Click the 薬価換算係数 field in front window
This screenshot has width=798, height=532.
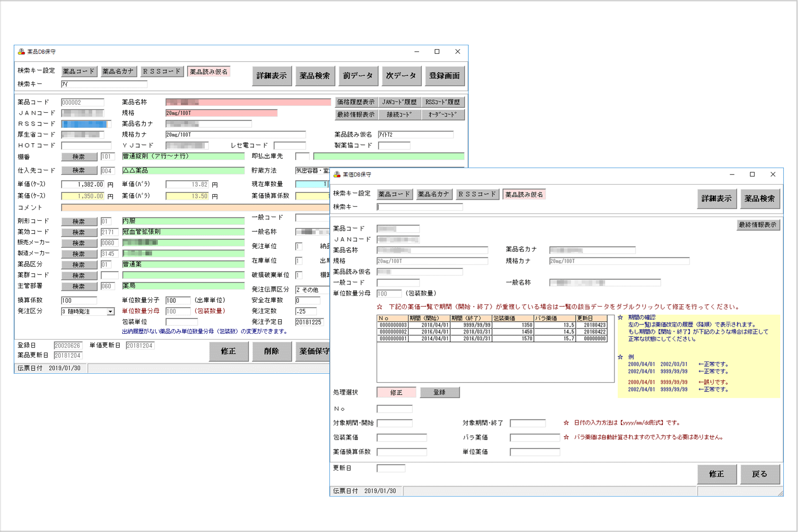point(402,452)
